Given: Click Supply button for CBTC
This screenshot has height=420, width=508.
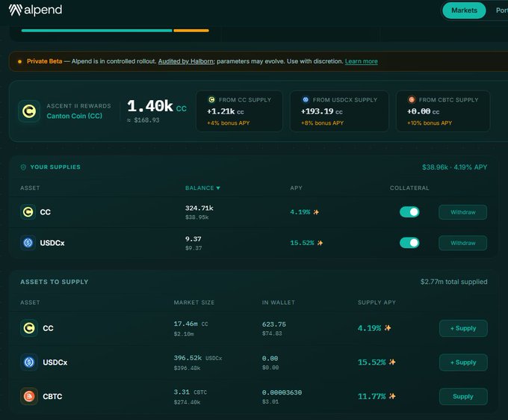Looking at the screenshot, I should tap(463, 396).
